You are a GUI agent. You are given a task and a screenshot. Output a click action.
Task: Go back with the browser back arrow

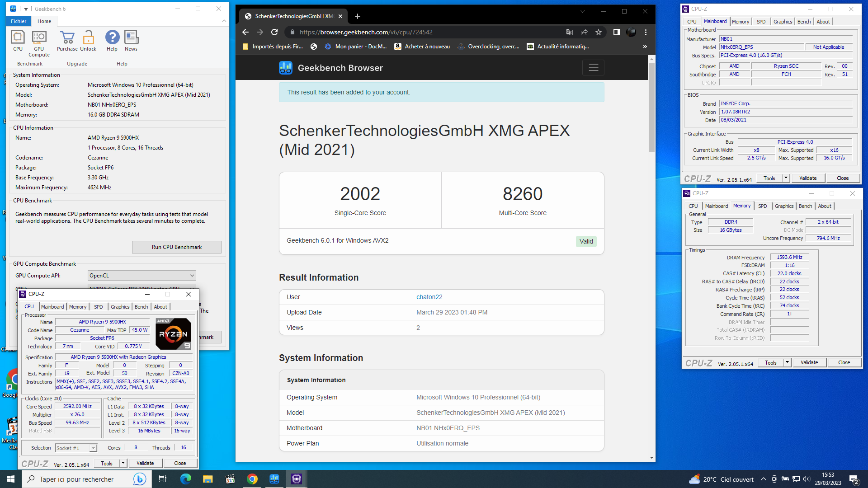pos(245,32)
